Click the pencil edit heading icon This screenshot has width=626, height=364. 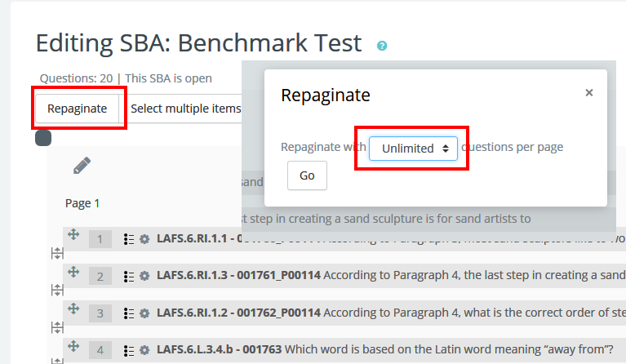tap(82, 166)
